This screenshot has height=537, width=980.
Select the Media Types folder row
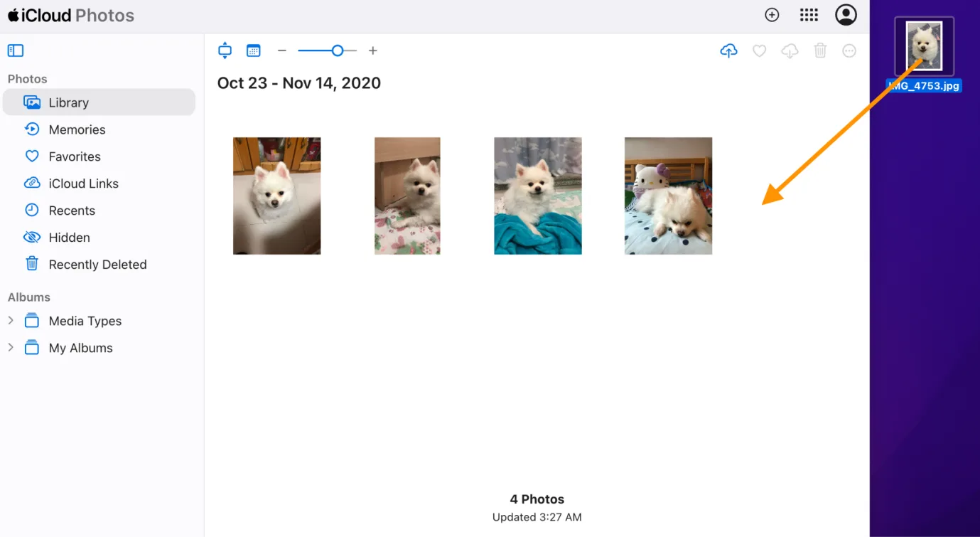point(99,321)
